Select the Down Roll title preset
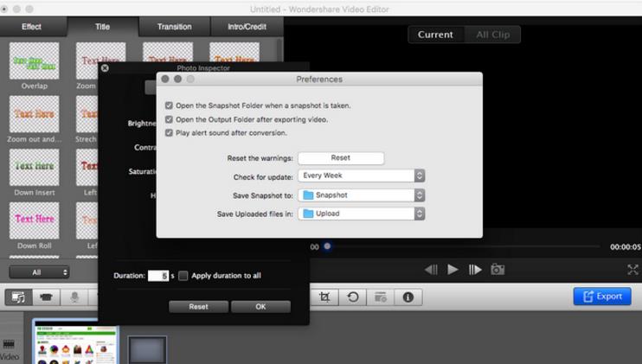642x364 pixels. point(35,220)
